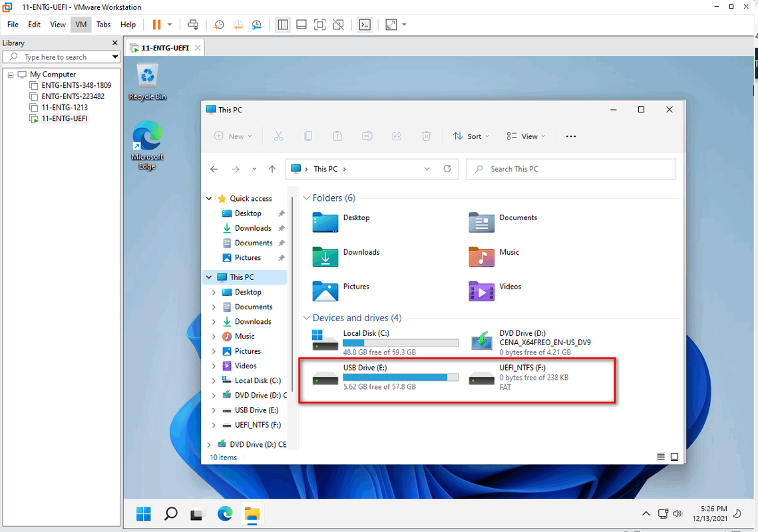
Task: Open the File menu in VMware
Action: (13, 25)
